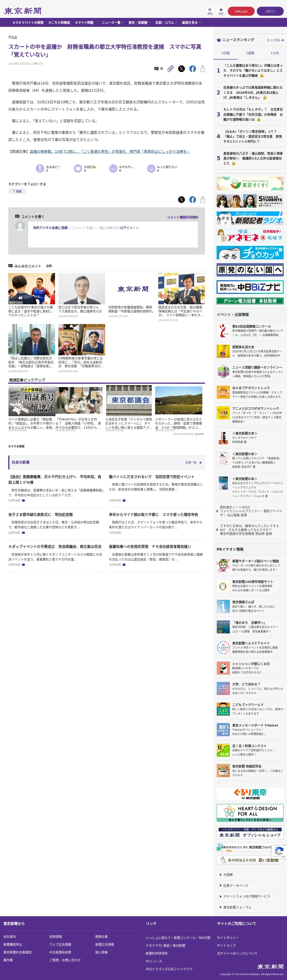The width and height of the screenshot is (287, 980).
Task: Share on X using icon under headline
Action: 182,69
